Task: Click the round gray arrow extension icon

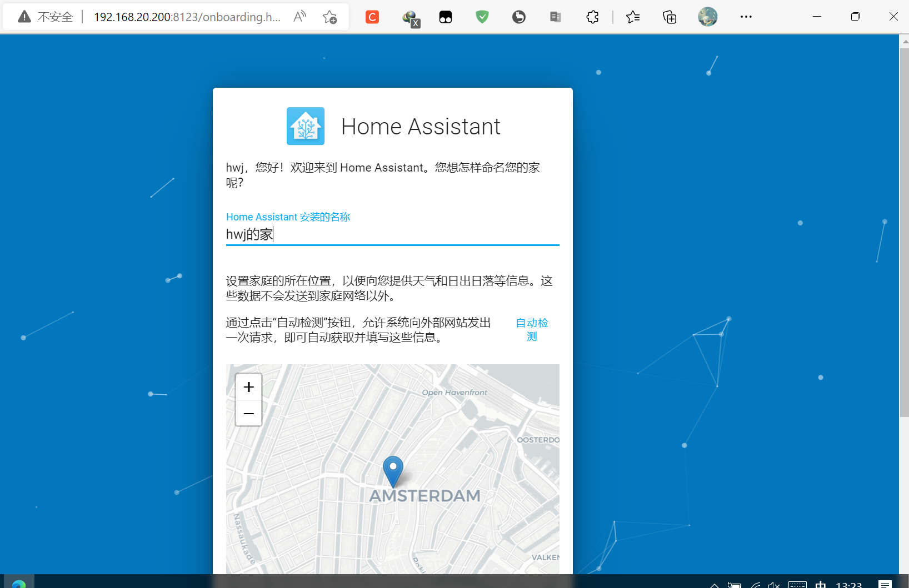Action: coord(519,17)
